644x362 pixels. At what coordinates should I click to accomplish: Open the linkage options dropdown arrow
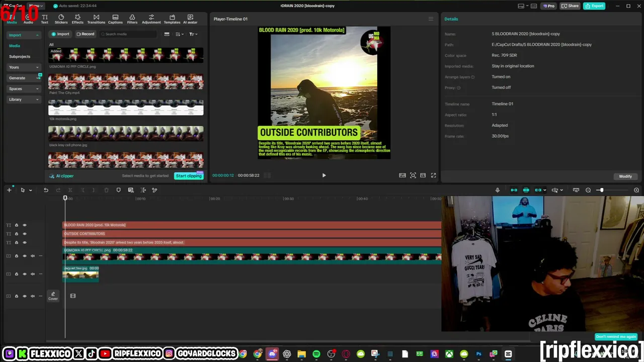click(x=545, y=190)
